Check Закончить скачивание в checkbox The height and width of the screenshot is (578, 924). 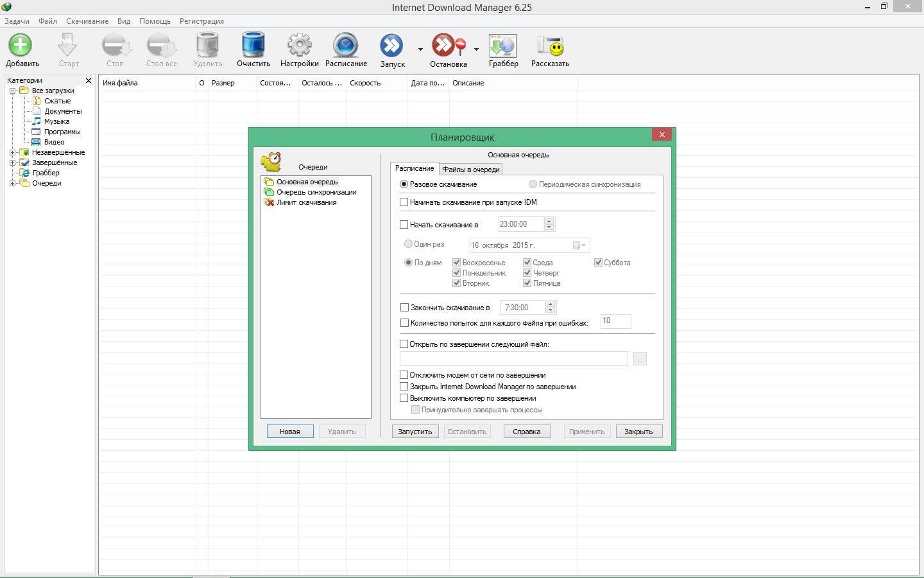[x=404, y=308]
